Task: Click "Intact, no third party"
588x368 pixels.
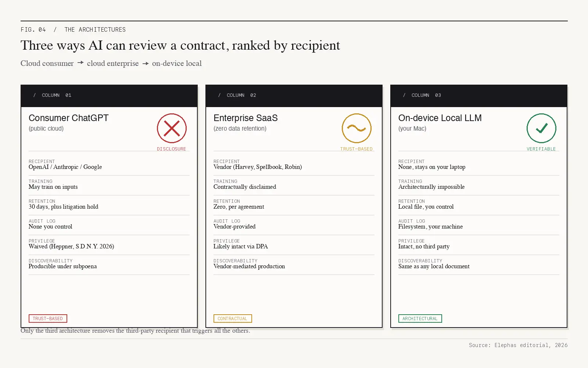Action: click(x=424, y=247)
